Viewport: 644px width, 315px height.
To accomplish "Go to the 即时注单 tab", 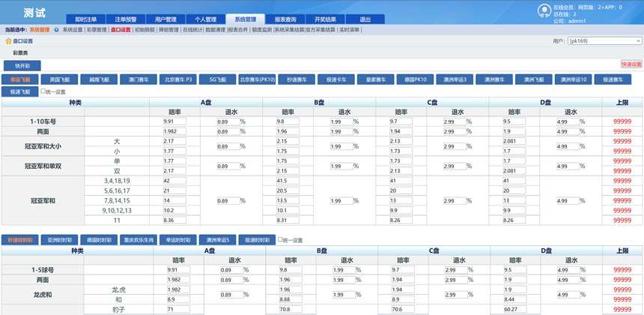I will 86,19.
